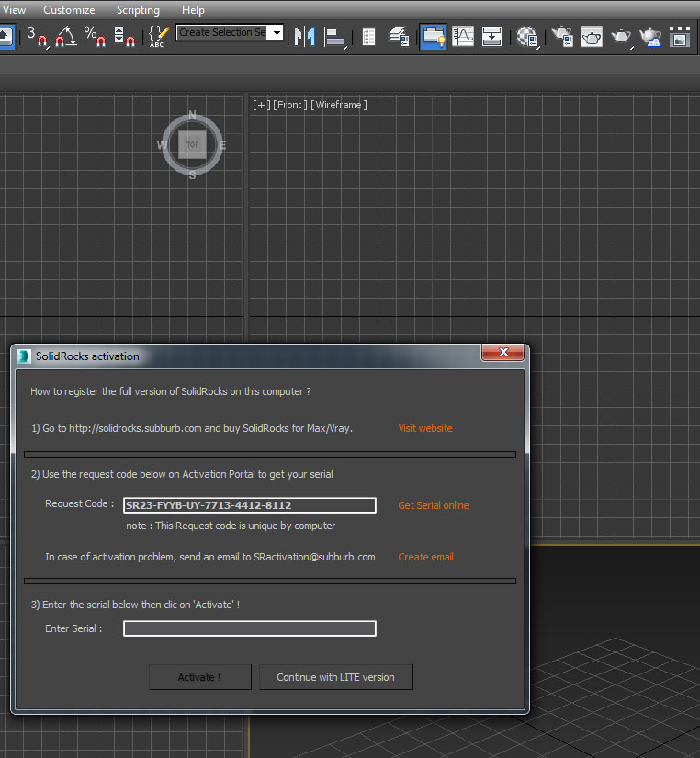Toggle the Percent Snap tool
Image resolution: width=700 pixels, height=758 pixels.
[95, 36]
